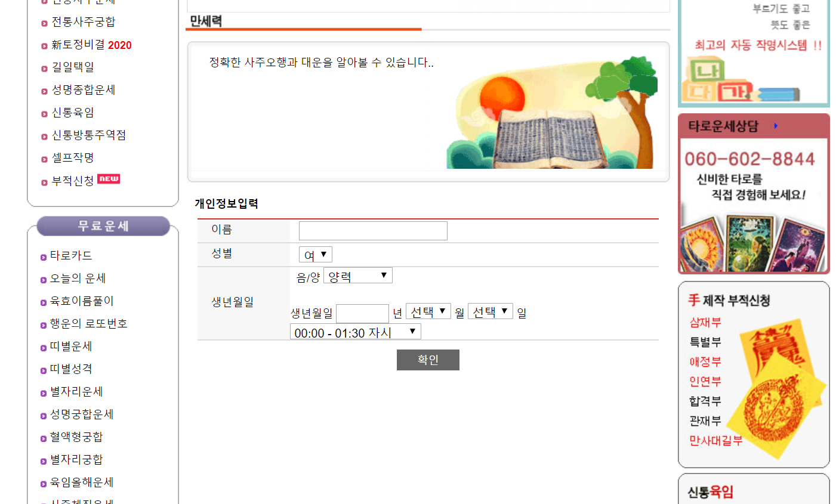Open 성명종합운세 link
This screenshot has height=504, width=836.
point(84,90)
